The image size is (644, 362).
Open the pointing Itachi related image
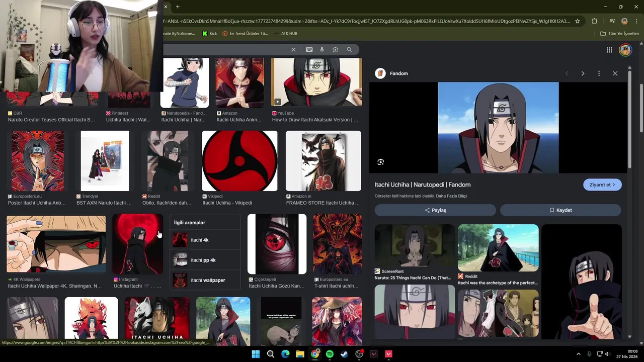coord(582,282)
